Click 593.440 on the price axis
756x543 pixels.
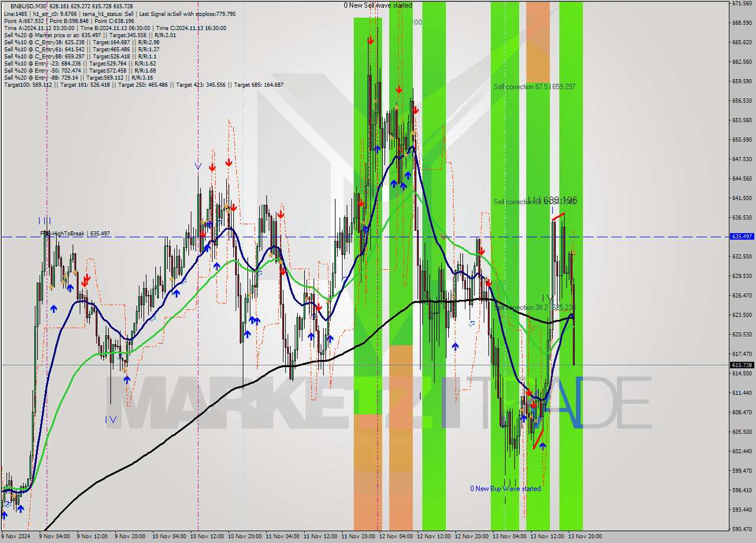(x=742, y=510)
